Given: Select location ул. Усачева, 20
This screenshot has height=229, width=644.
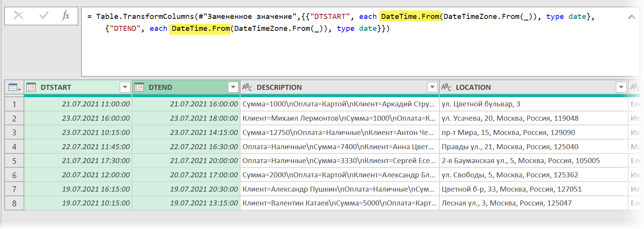Looking at the screenshot, I should tap(534, 118).
